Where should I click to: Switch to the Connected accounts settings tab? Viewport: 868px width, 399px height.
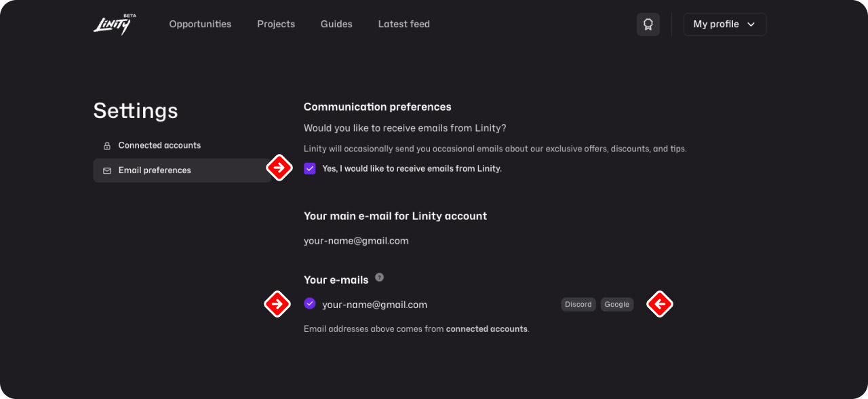point(159,146)
